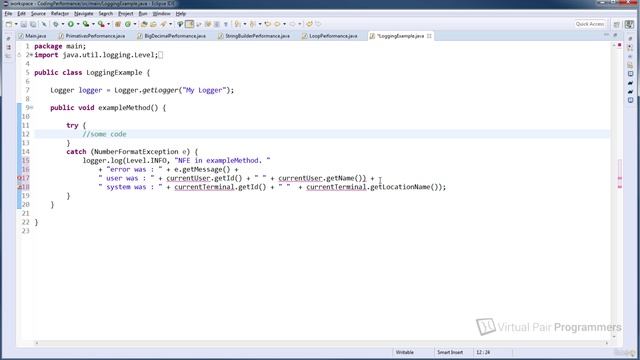The width and height of the screenshot is (640, 360).
Task: Select the Java perspective button
Action: pyautogui.click(x=629, y=24)
